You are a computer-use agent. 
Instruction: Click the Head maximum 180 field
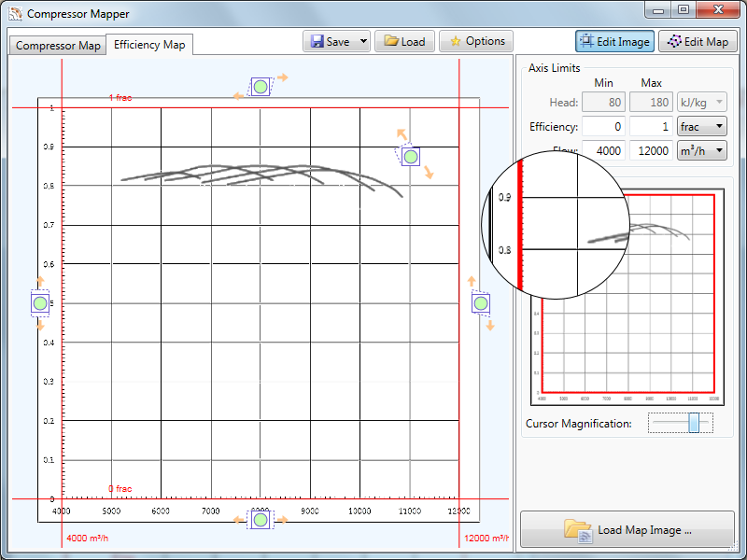coord(651,103)
